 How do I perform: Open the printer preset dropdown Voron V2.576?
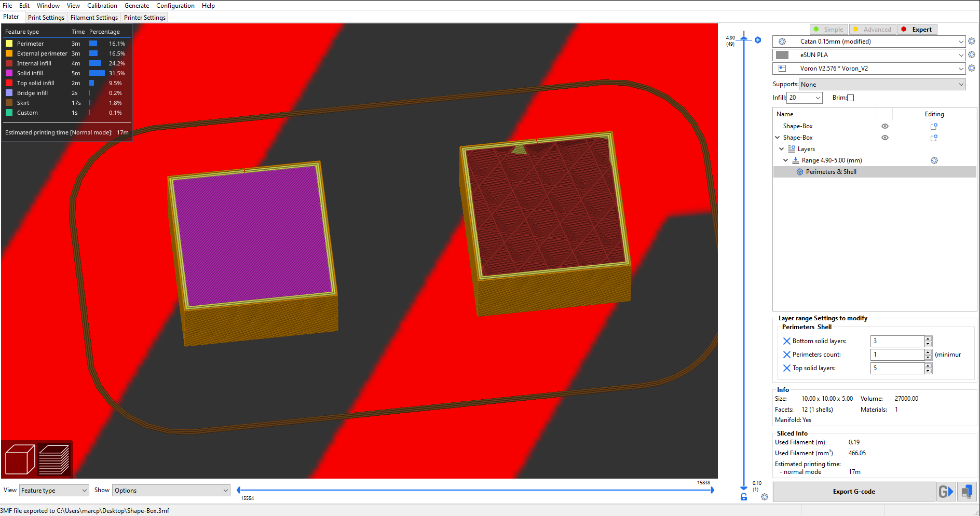click(869, 69)
